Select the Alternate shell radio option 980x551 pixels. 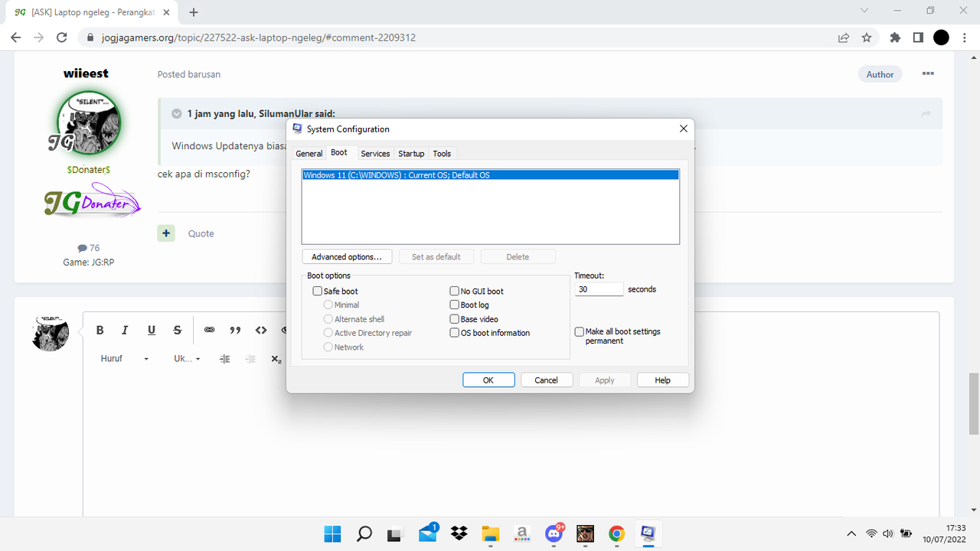pyautogui.click(x=328, y=318)
